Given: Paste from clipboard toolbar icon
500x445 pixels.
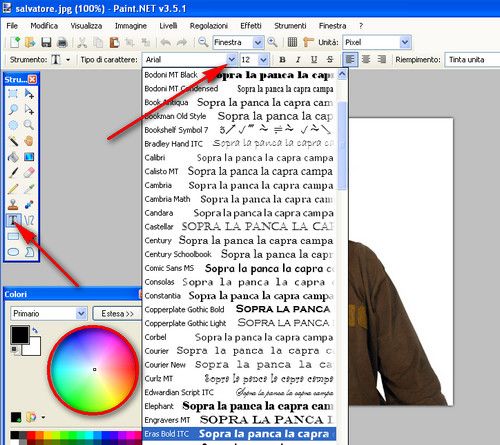Looking at the screenshot, I should point(114,42).
